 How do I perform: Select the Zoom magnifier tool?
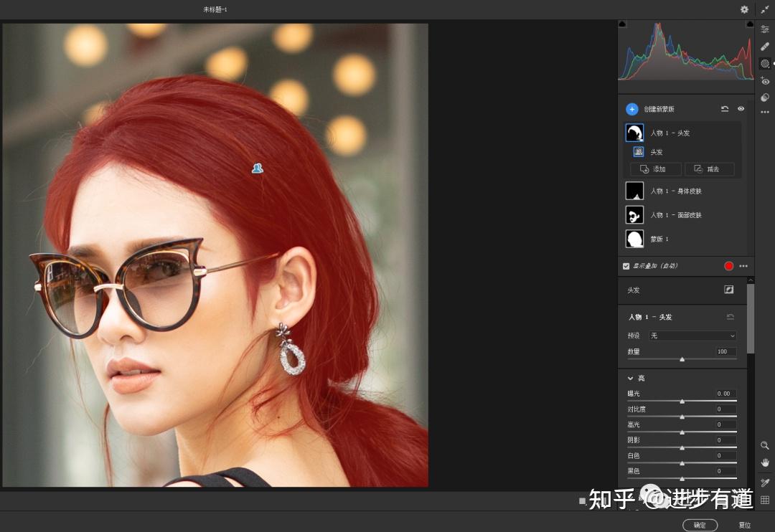point(765,445)
